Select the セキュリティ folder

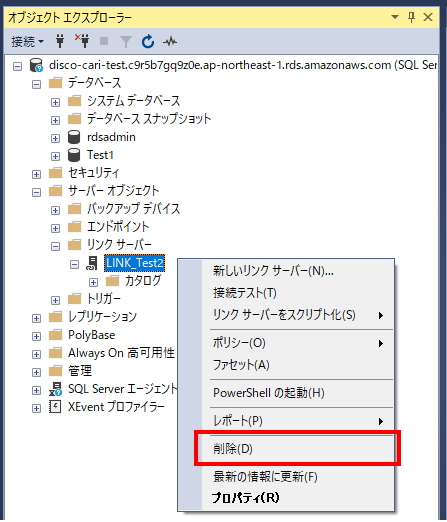coord(93,173)
